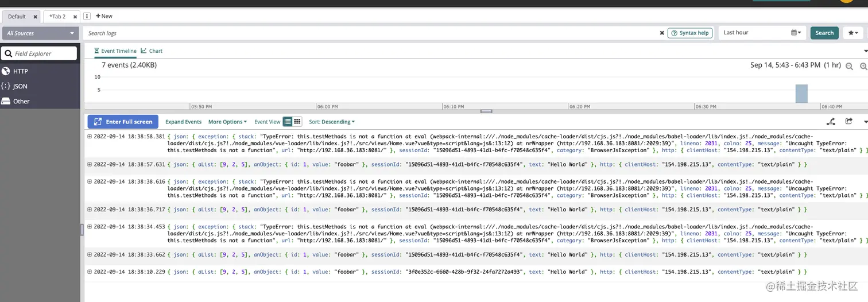
Task: Click sessionId "3f0e352c-6660-428b-9f32-24fa7272a493"
Action: (x=464, y=272)
